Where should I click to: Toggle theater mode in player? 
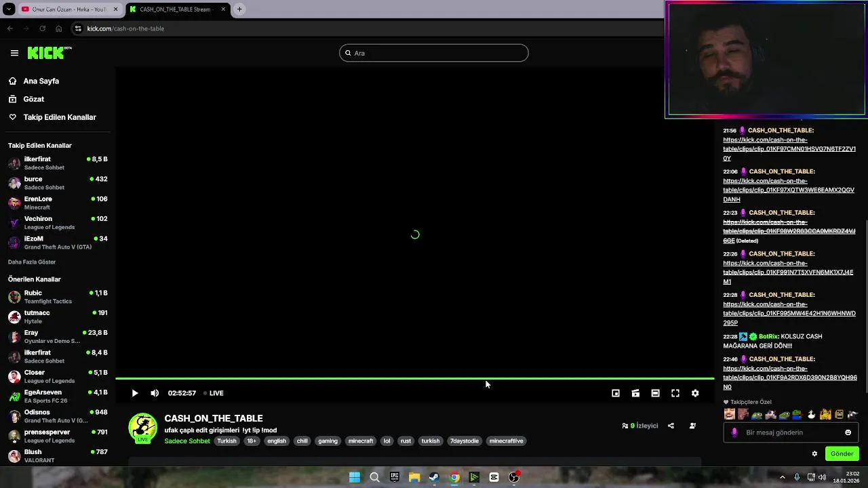tap(655, 393)
